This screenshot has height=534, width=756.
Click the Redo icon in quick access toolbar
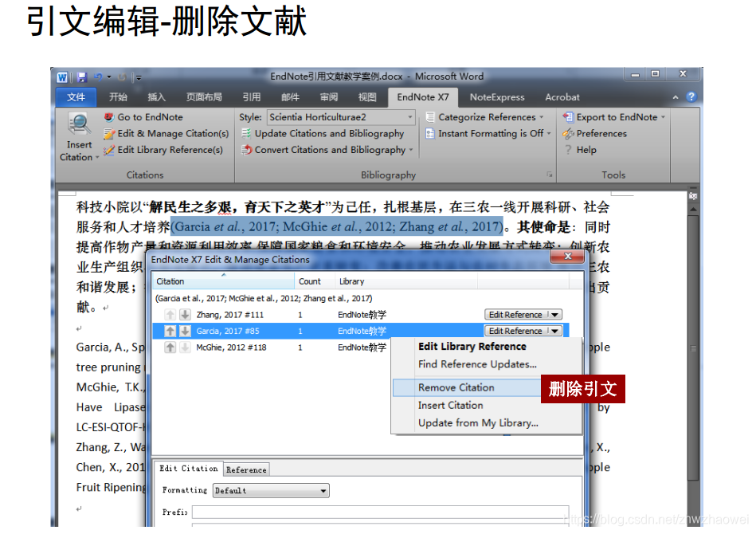coord(122,77)
